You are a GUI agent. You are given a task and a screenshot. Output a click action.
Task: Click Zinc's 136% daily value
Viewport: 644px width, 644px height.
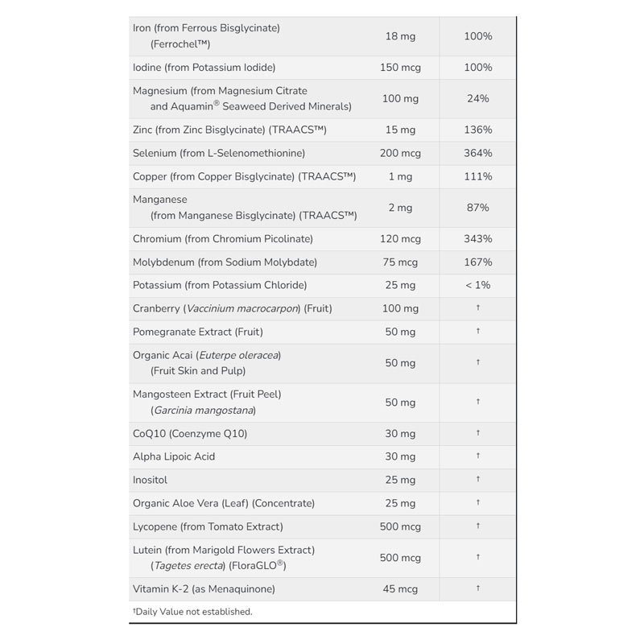tap(477, 130)
